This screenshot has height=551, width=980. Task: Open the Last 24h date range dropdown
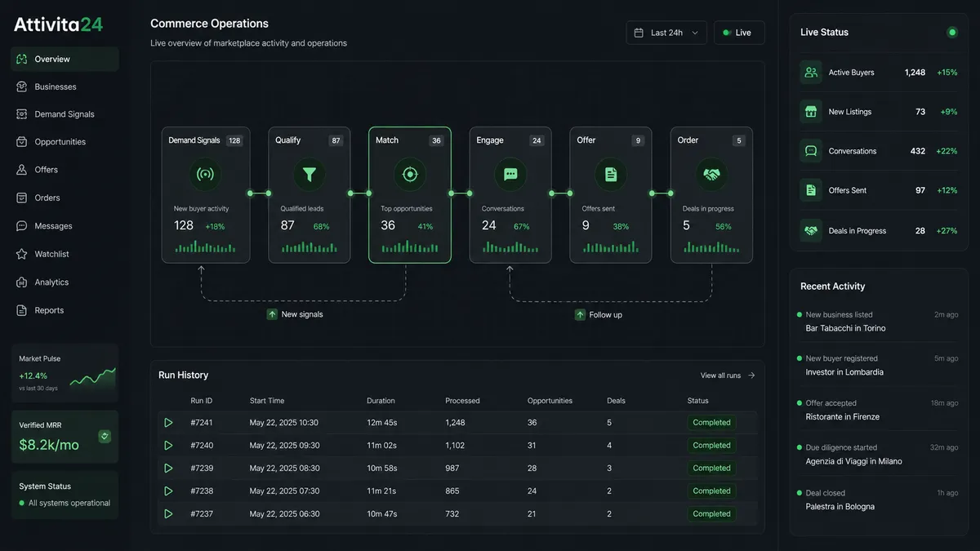click(x=666, y=33)
